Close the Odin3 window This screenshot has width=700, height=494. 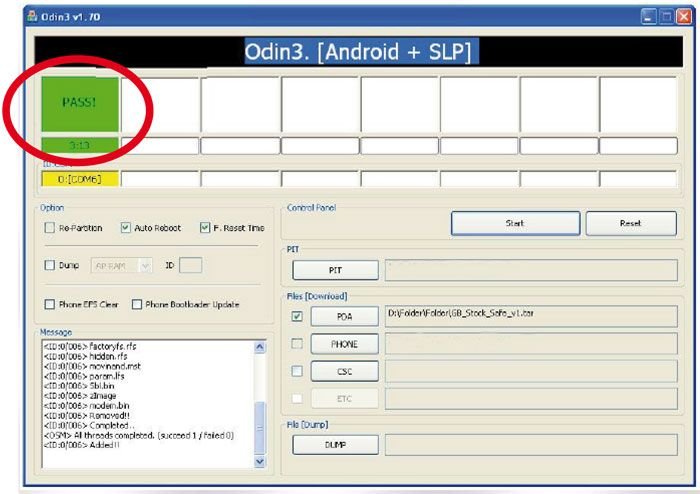coord(683,17)
